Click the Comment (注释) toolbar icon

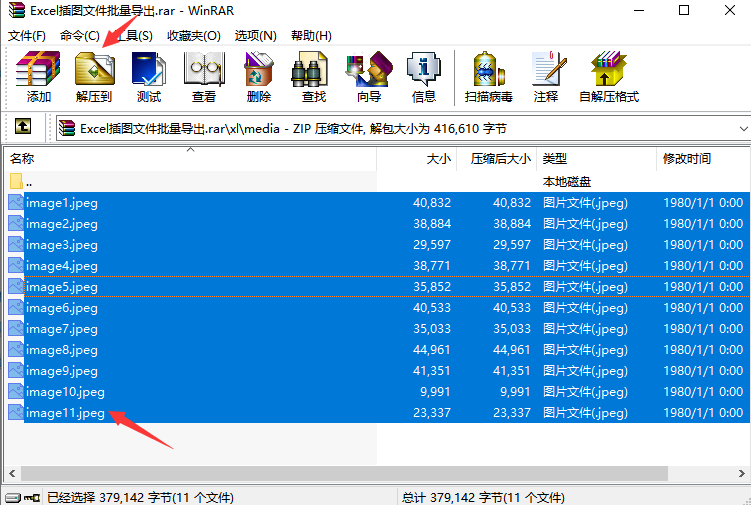click(549, 69)
